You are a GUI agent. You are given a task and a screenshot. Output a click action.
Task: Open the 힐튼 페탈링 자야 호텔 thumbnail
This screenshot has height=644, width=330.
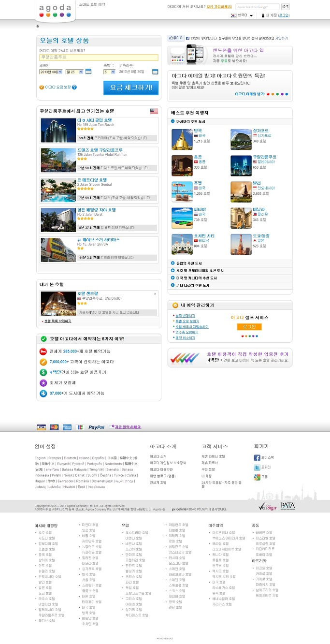(x=57, y=220)
